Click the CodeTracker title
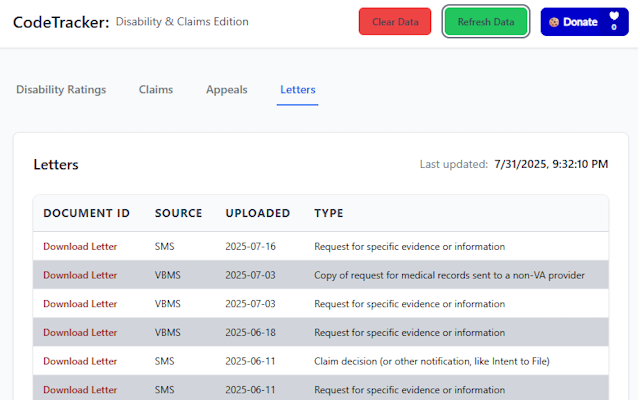This screenshot has width=640, height=400. [61, 22]
